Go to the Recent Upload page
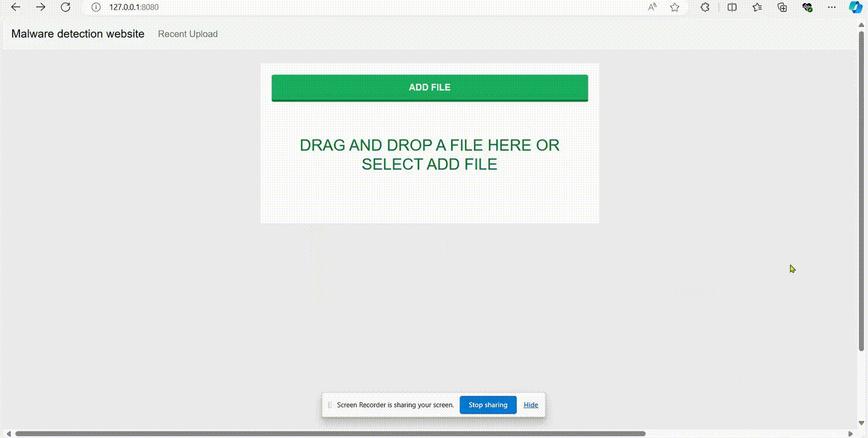This screenshot has height=438, width=868. pos(188,34)
